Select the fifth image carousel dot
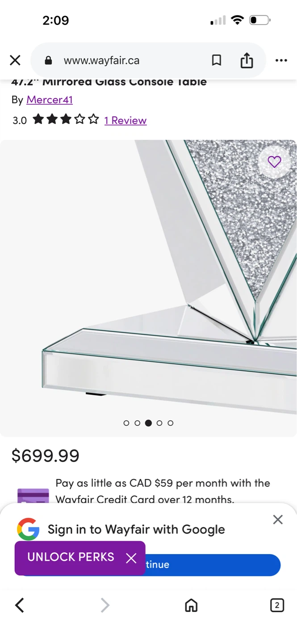Viewport: 297px width, 644px height. [170, 423]
